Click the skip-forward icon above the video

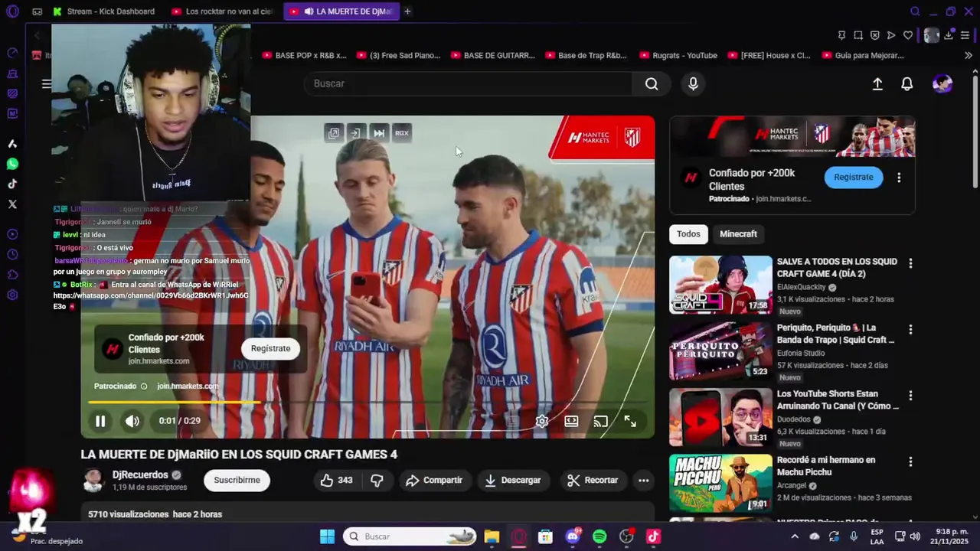pos(379,133)
